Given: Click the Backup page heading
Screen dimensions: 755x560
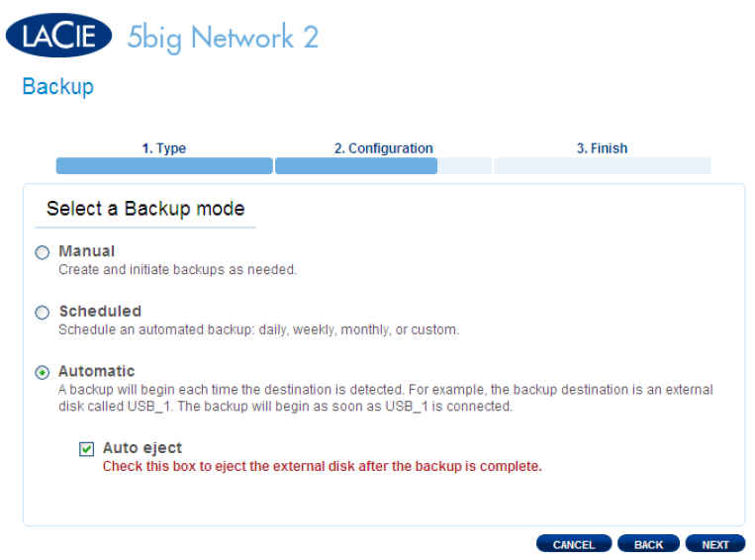Looking at the screenshot, I should [57, 87].
